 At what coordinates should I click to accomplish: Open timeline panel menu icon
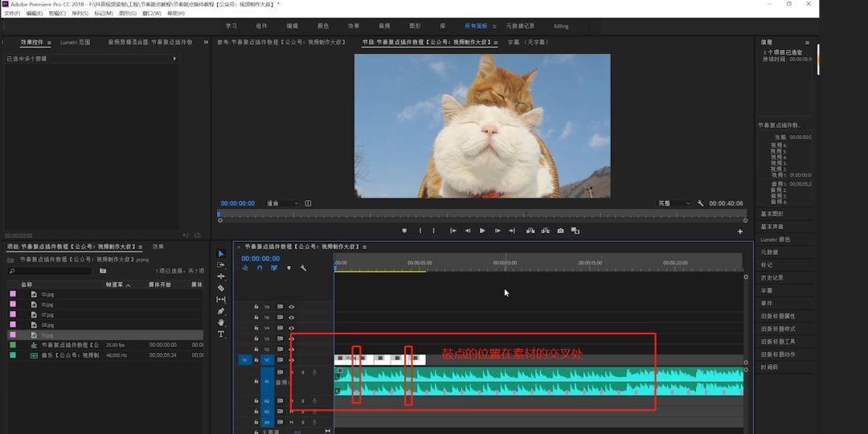366,247
